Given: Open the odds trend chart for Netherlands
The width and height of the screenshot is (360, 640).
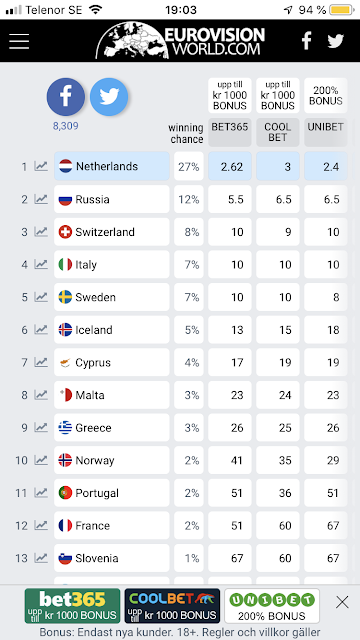Looking at the screenshot, I should click(x=41, y=166).
